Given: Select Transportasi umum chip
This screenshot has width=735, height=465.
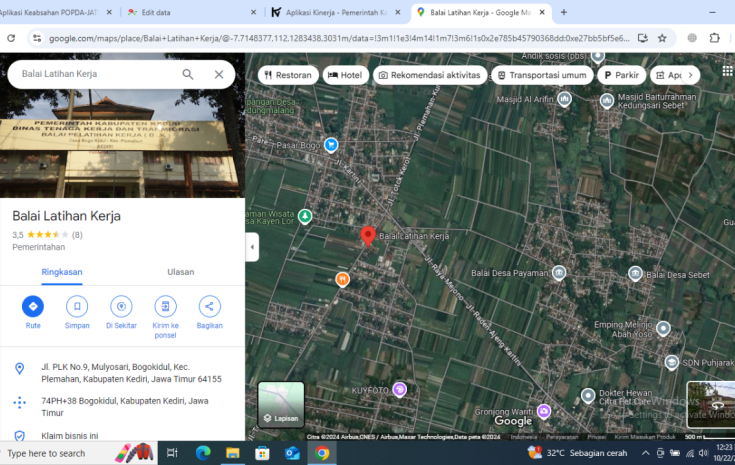Looking at the screenshot, I should coord(542,75).
